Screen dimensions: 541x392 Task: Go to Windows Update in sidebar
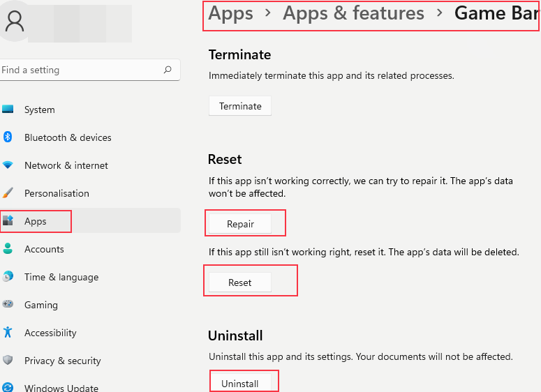tap(61, 388)
